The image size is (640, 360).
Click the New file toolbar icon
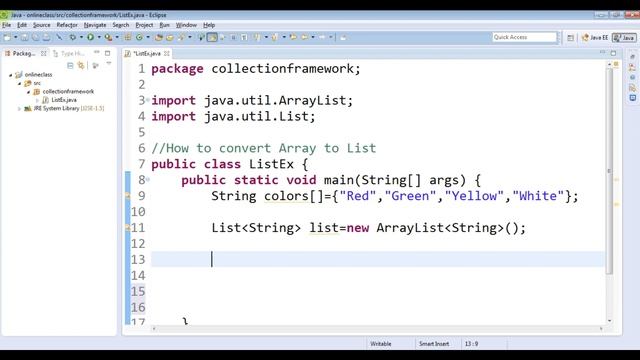point(7,37)
